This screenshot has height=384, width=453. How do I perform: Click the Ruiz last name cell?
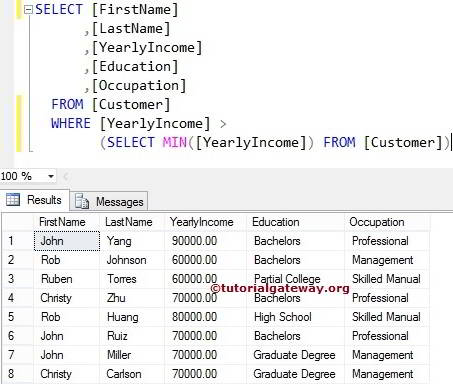pyautogui.click(x=132, y=336)
